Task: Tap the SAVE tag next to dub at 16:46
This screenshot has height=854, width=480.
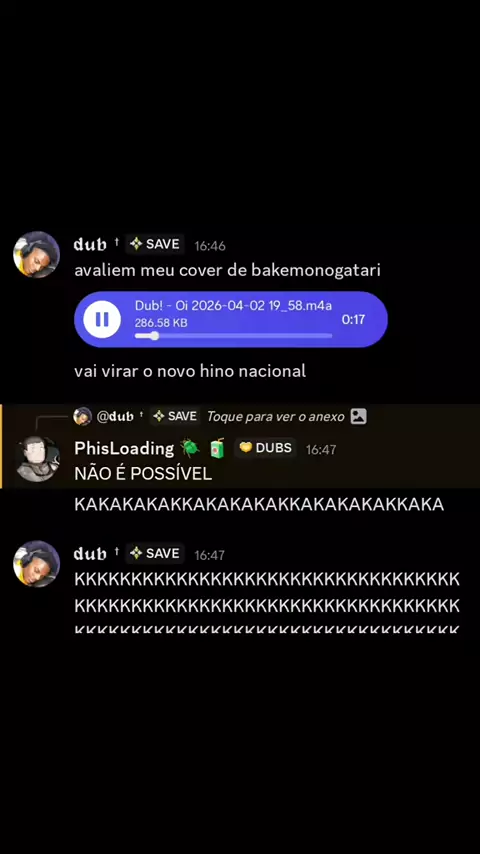Action: coord(155,244)
